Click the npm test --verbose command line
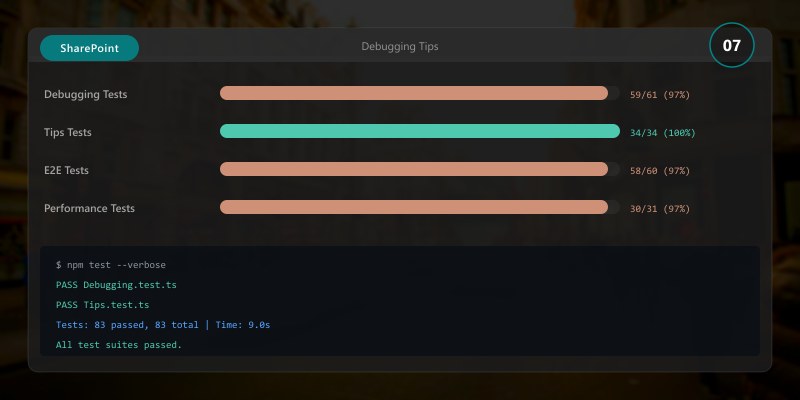This screenshot has height=400, width=800. point(111,265)
